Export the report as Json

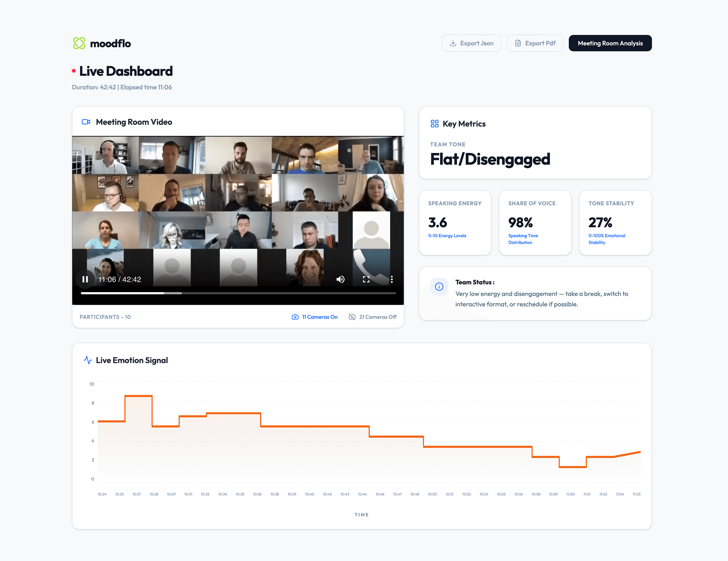471,43
